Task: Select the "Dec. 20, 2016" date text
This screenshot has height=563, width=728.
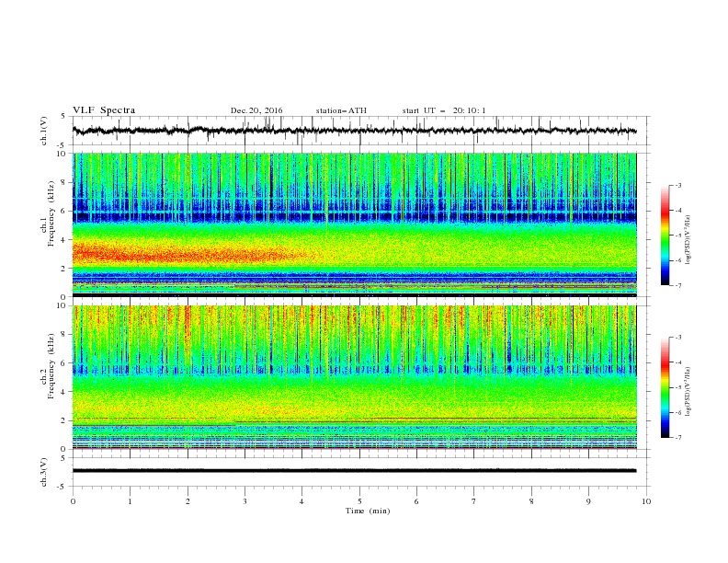Action: pos(256,110)
